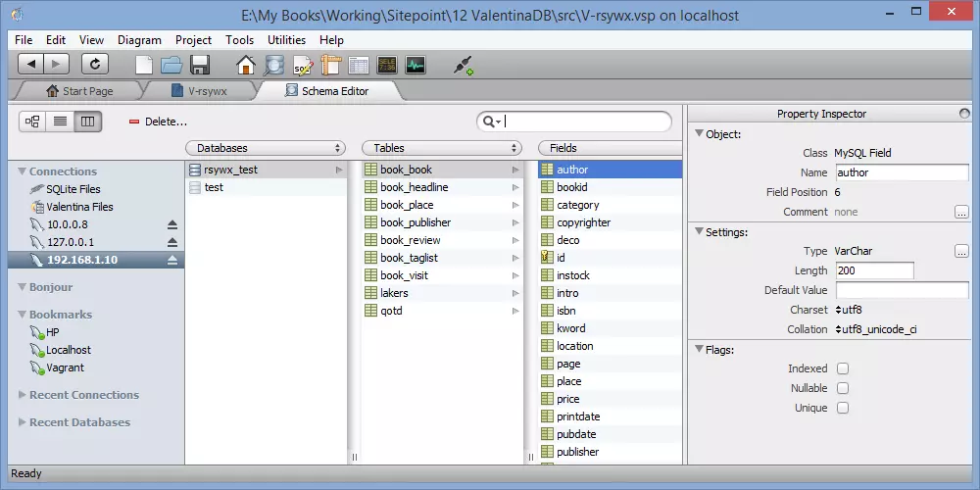Viewport: 980px width, 490px height.
Task: Create a new file from toolbar
Action: 144,65
